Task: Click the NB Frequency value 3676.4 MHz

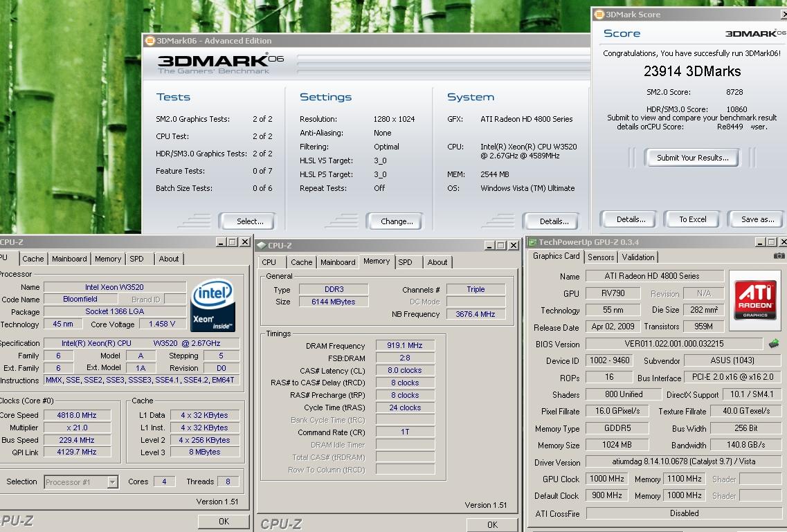Action: (476, 314)
